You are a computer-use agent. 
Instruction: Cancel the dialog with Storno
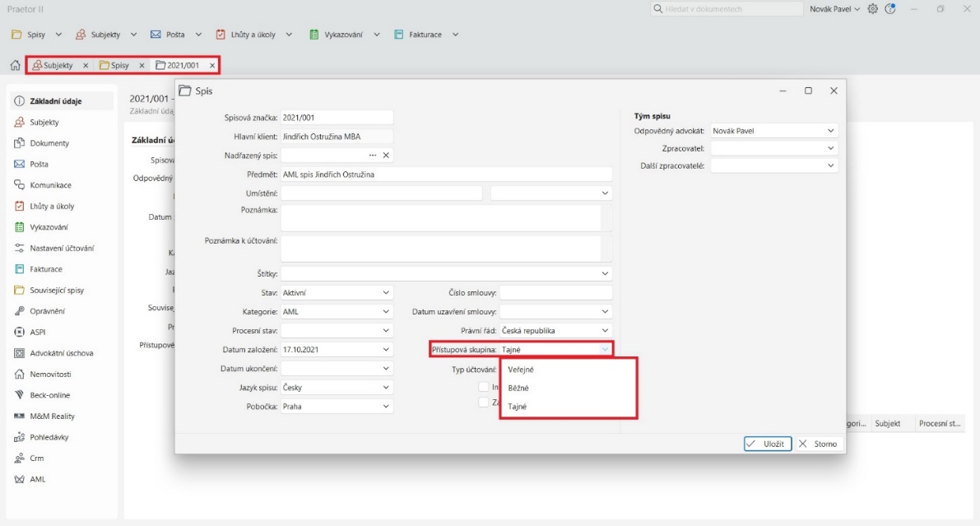[818, 444]
